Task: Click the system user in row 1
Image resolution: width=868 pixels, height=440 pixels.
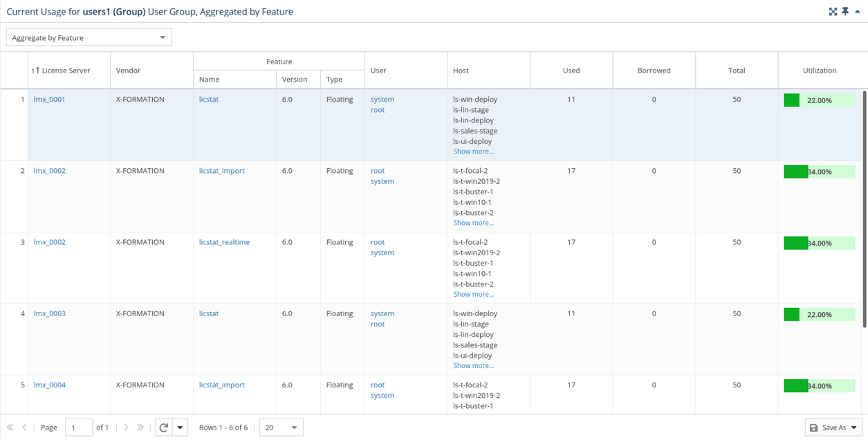Action: tap(382, 100)
